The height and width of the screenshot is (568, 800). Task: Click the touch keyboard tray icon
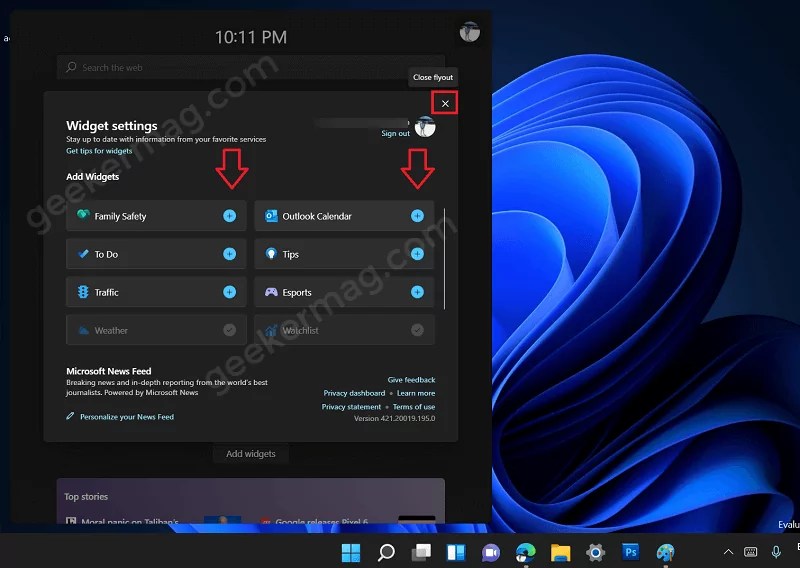(x=751, y=552)
